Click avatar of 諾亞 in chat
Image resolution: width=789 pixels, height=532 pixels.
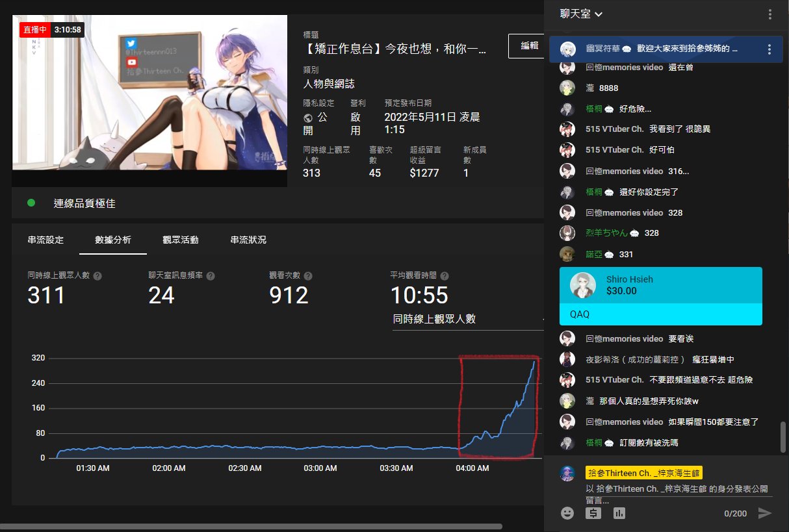pos(567,254)
